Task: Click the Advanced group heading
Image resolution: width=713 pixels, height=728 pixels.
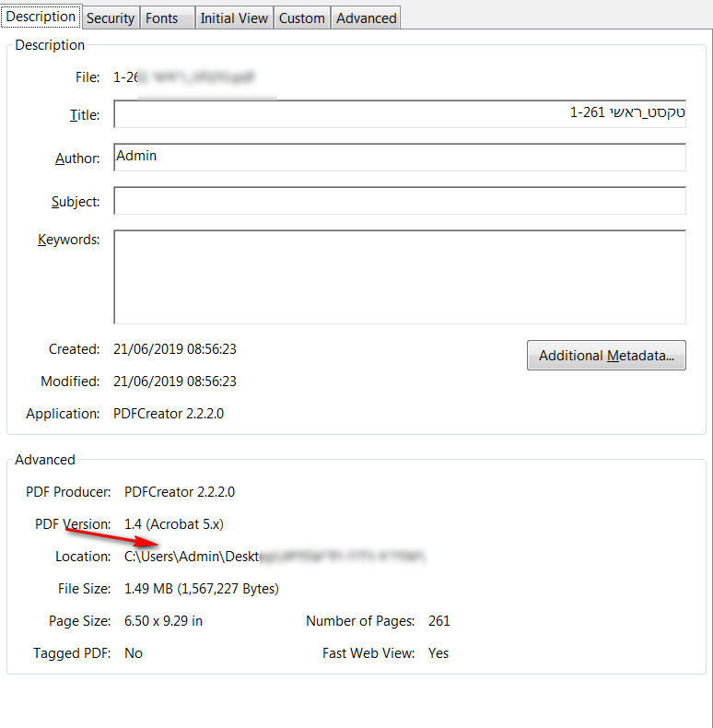Action: click(x=45, y=460)
